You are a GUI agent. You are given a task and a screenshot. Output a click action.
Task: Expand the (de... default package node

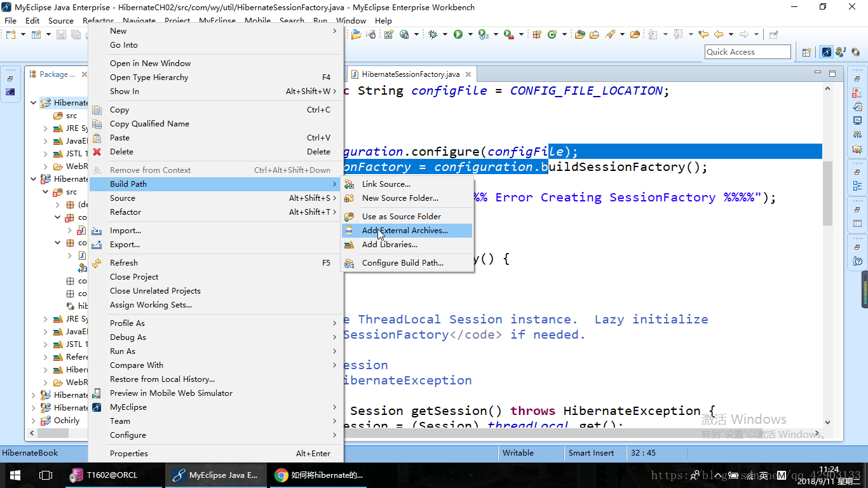coord(58,205)
